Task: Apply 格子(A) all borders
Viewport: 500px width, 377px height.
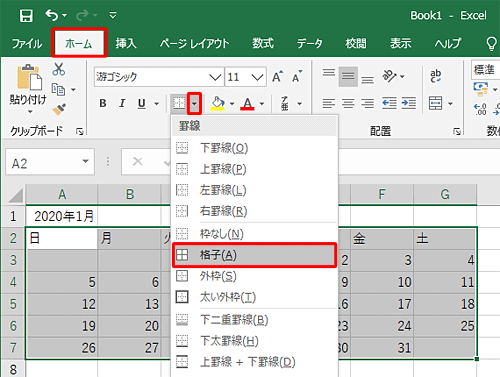Action: [254, 255]
